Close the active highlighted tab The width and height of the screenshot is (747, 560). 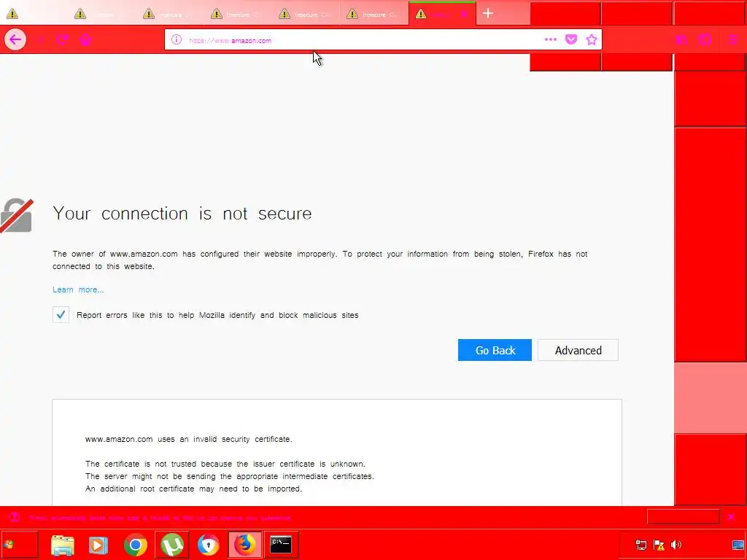(463, 14)
